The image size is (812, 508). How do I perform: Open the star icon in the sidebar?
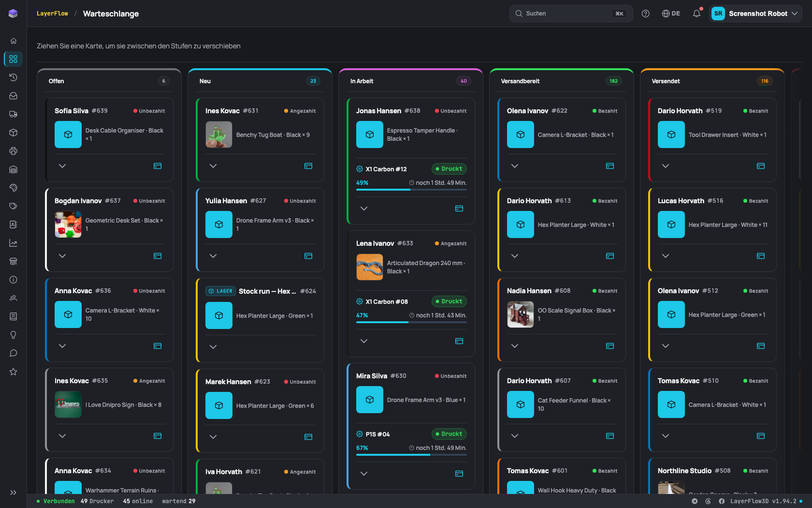[14, 372]
